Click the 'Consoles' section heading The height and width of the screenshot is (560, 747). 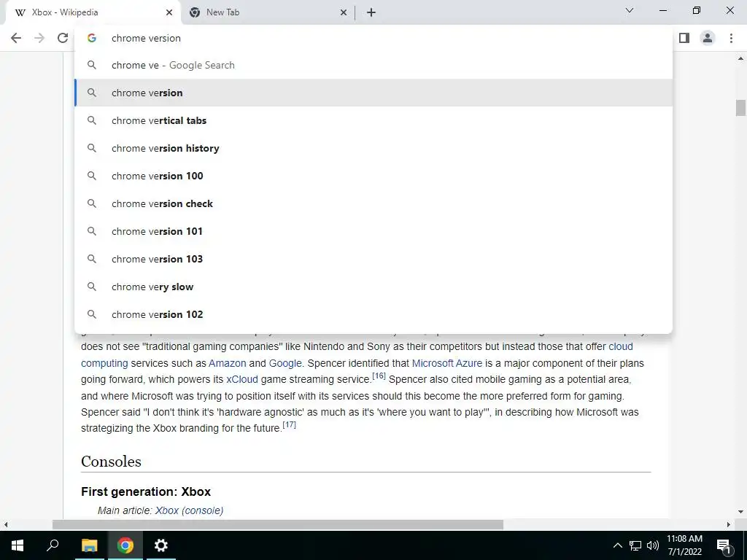(x=111, y=462)
